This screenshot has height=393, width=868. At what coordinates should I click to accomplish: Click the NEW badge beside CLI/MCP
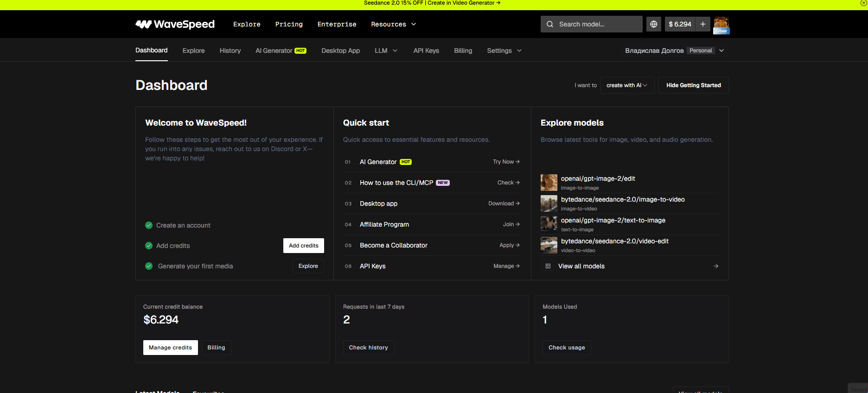(x=443, y=183)
